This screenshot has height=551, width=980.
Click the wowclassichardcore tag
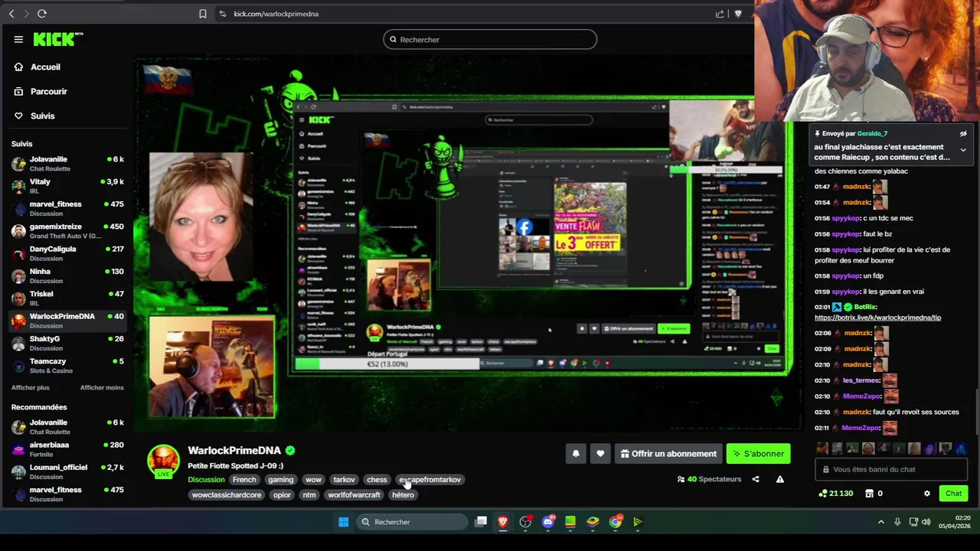tap(227, 495)
